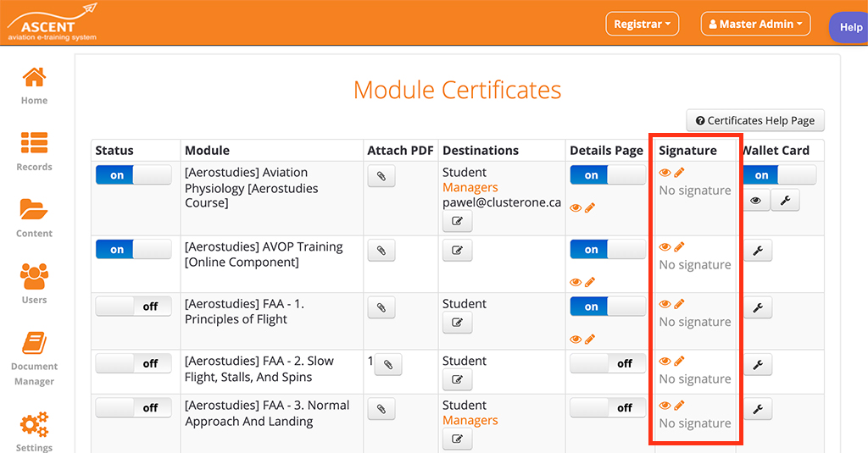Click Managers link in FAA 3 row
Screen dimensions: 868x453
click(x=470, y=420)
